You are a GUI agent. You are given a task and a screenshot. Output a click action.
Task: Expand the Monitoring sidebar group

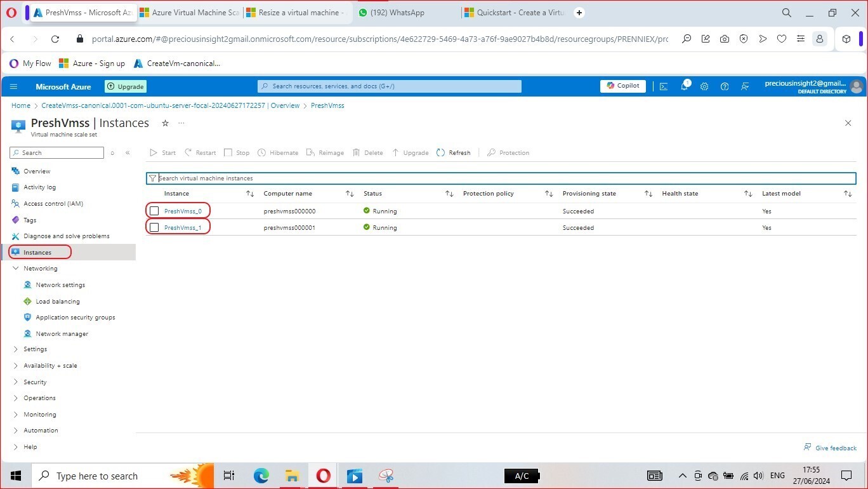tap(16, 415)
